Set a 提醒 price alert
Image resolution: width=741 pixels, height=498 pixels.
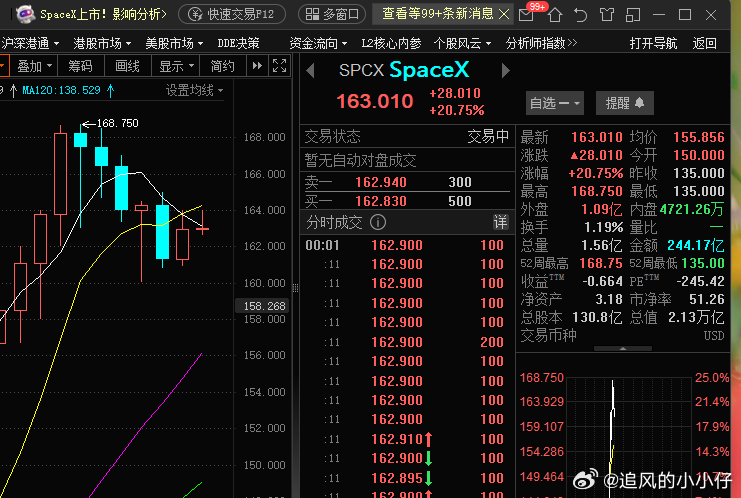(624, 103)
